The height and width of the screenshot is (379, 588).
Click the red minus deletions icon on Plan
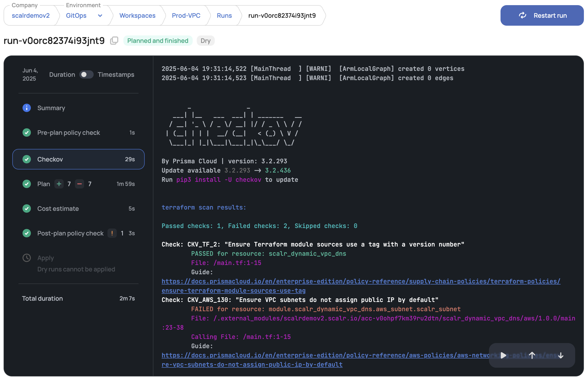coord(80,184)
